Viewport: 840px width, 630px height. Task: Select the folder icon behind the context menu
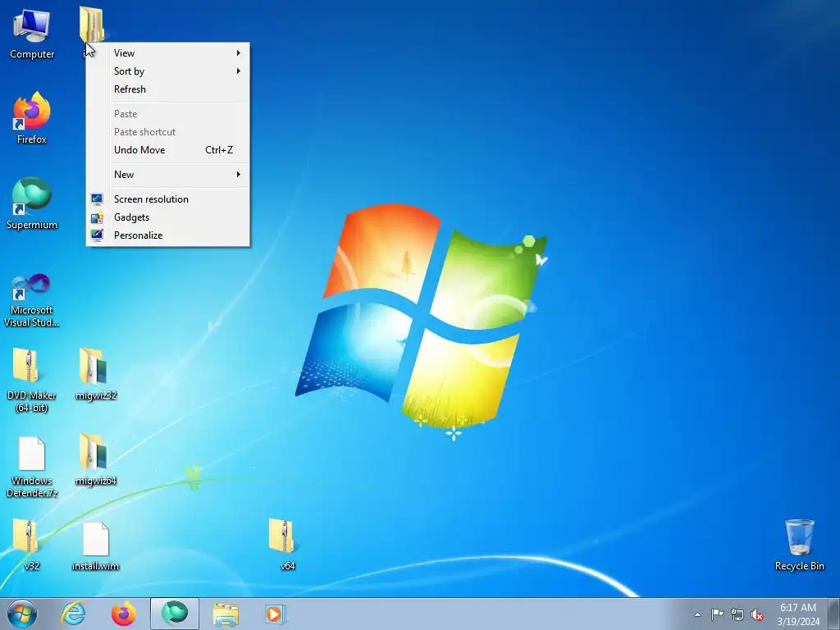tap(92, 23)
